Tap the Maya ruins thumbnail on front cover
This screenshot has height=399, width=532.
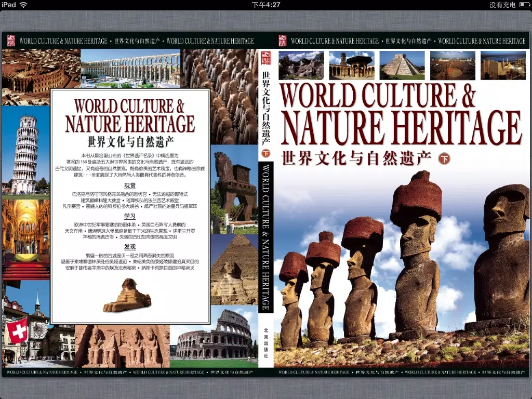tap(301, 65)
